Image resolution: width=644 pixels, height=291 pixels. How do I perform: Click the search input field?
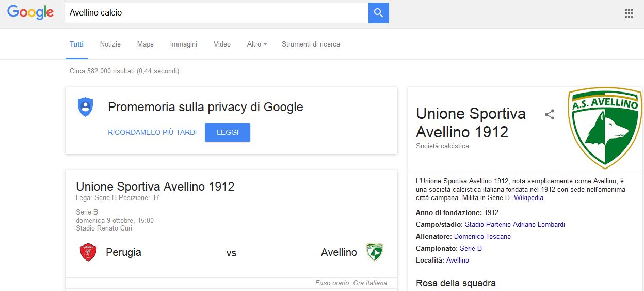[216, 13]
